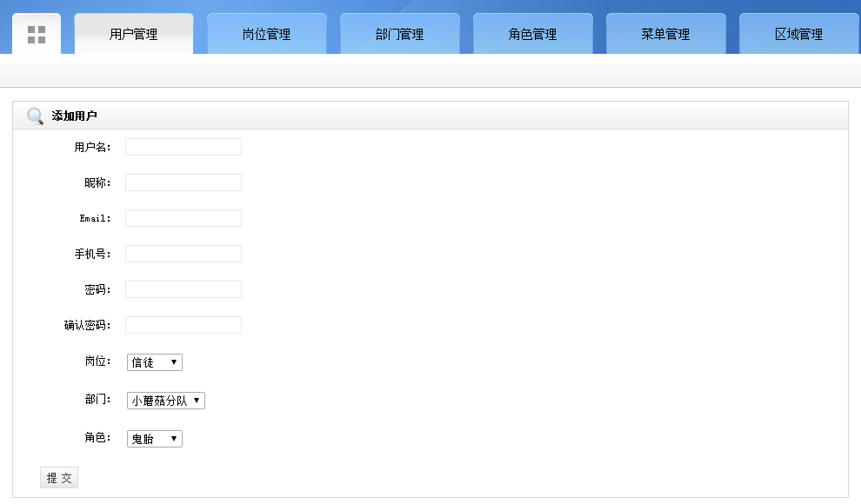Switch to the 用户管理 tab
861x504 pixels.
pyautogui.click(x=134, y=35)
